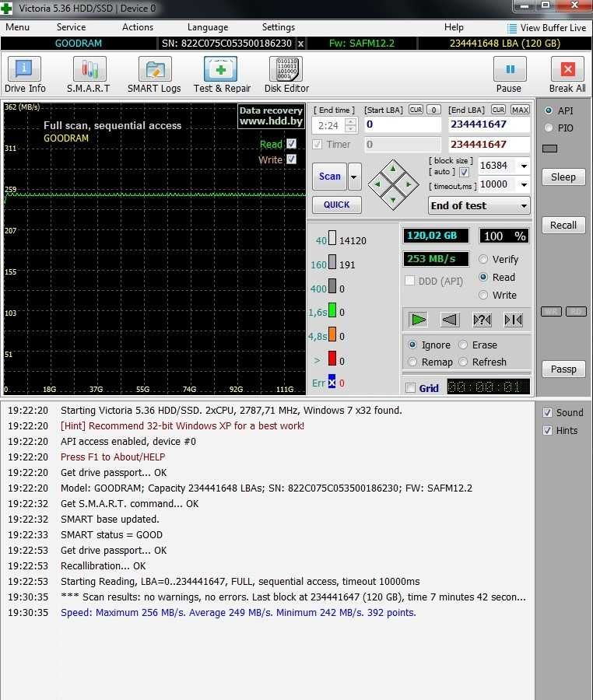Click the Scan button
Image resolution: width=593 pixels, height=700 pixels.
(329, 177)
